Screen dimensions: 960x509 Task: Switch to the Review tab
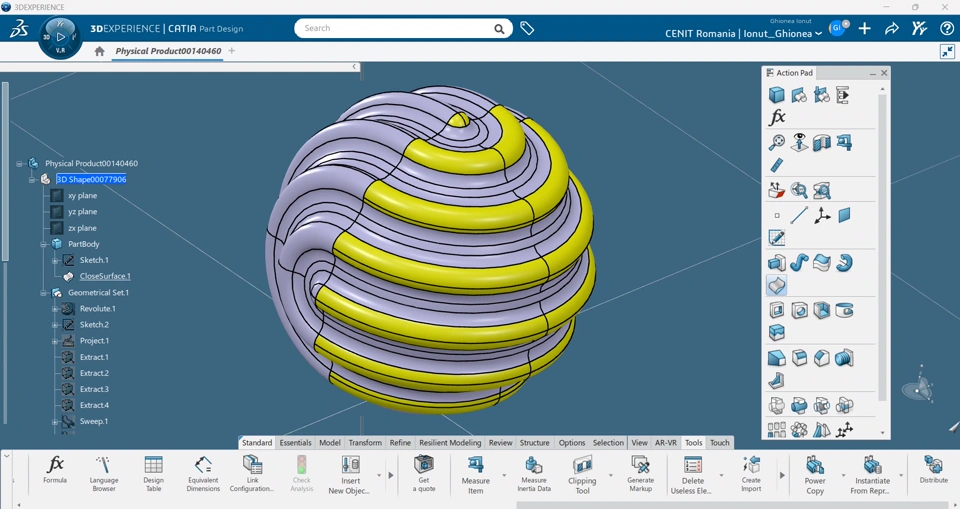pyautogui.click(x=500, y=443)
